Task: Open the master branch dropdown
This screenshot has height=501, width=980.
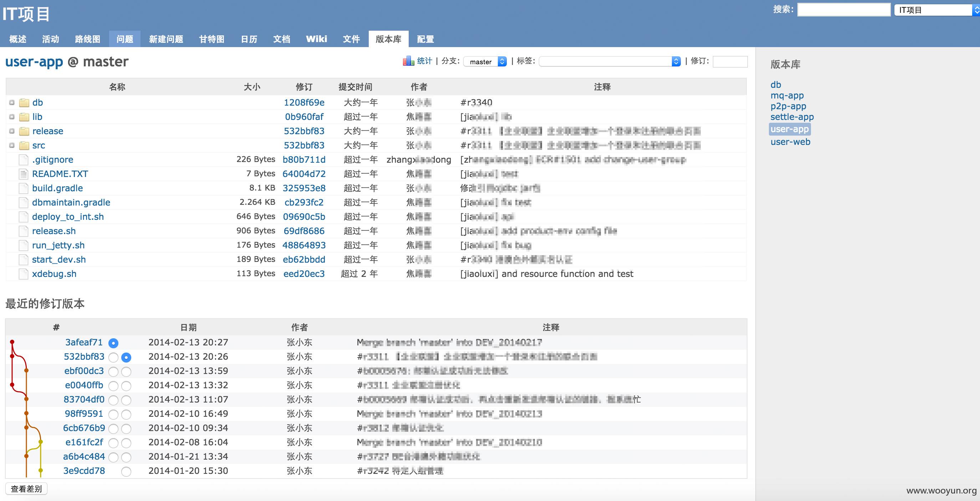Action: (485, 61)
